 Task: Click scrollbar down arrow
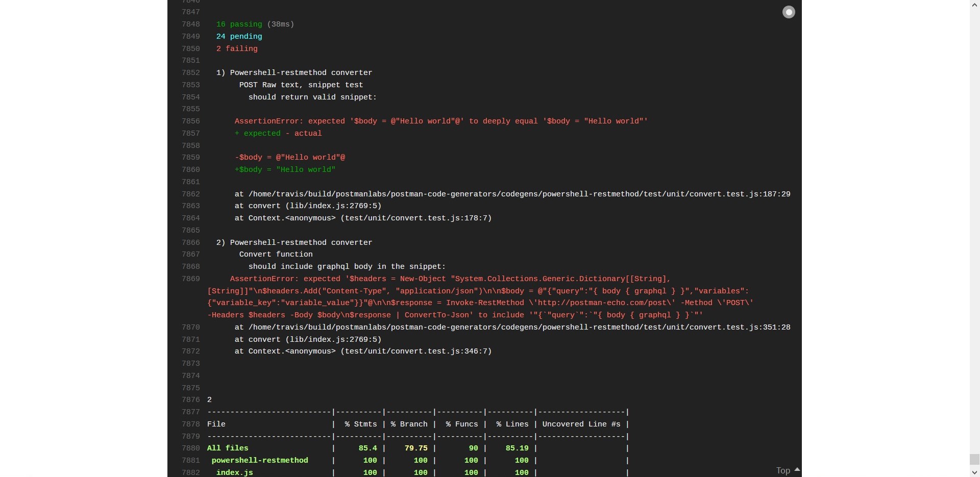tap(974, 472)
